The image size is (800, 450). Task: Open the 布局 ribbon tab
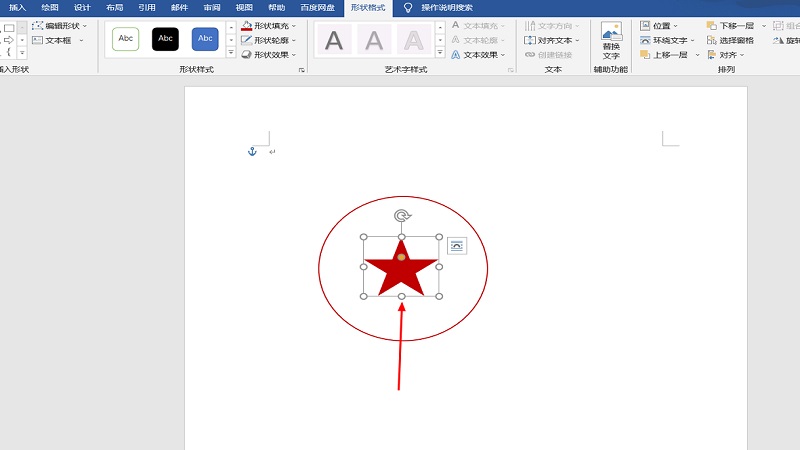coord(114,7)
